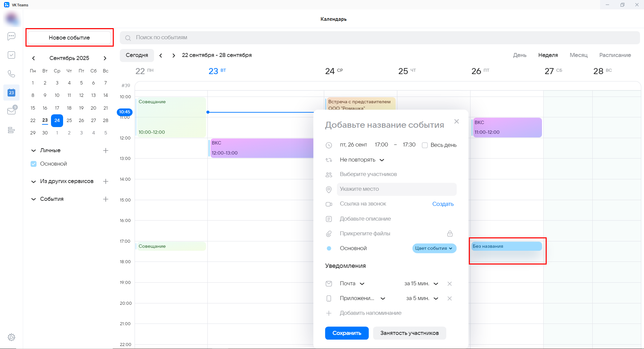Remove the Почта notification with X icon

tap(449, 284)
